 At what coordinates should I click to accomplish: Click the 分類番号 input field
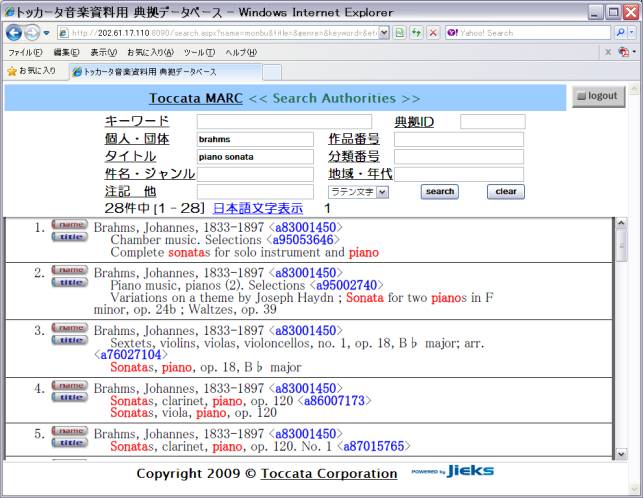[x=459, y=157]
